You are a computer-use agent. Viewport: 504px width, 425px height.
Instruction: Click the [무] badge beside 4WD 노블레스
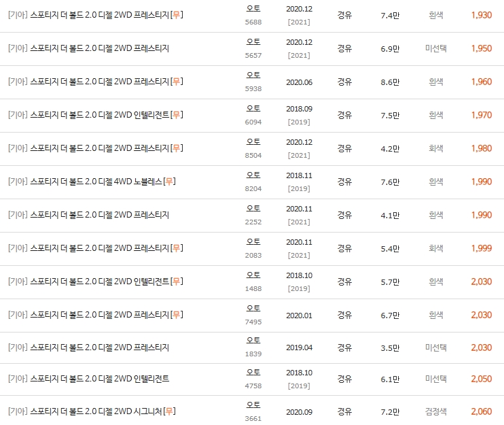(169, 182)
